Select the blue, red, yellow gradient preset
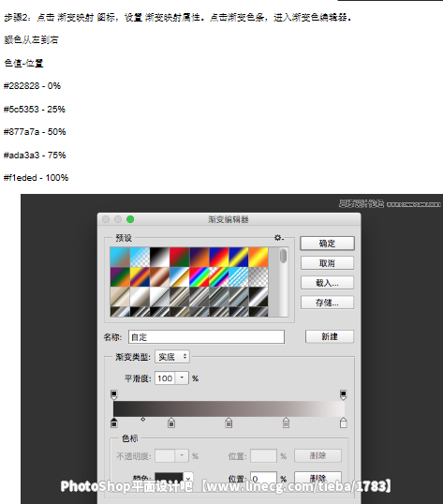 [x=219, y=257]
